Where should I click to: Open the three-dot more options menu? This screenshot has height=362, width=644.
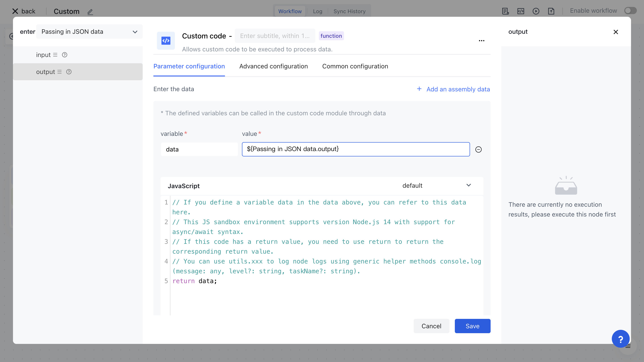481,40
